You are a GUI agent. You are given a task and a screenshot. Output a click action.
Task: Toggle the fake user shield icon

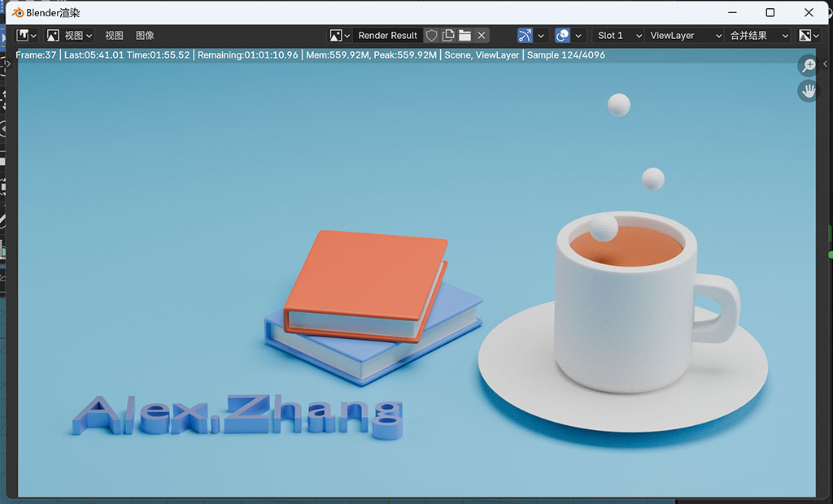coord(432,36)
